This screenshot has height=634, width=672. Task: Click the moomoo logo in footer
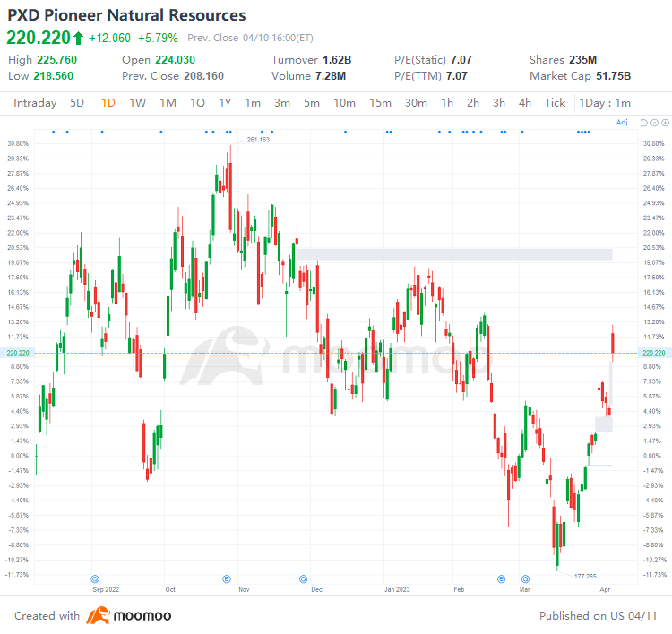tap(129, 616)
